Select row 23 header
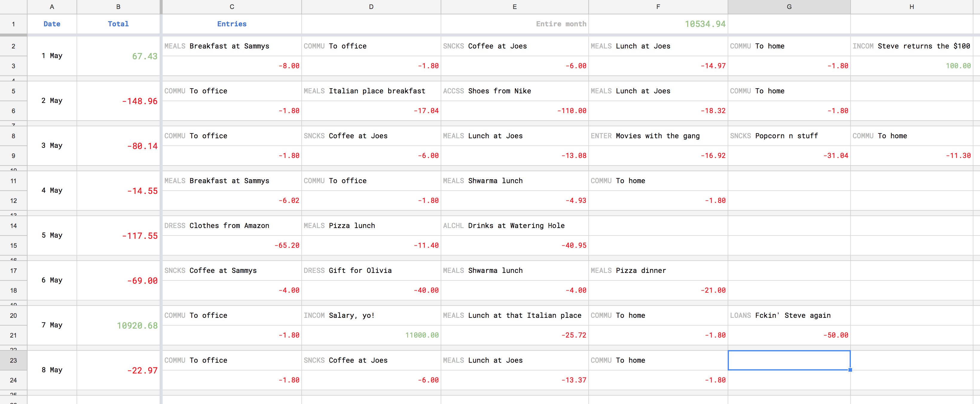 tap(13, 360)
